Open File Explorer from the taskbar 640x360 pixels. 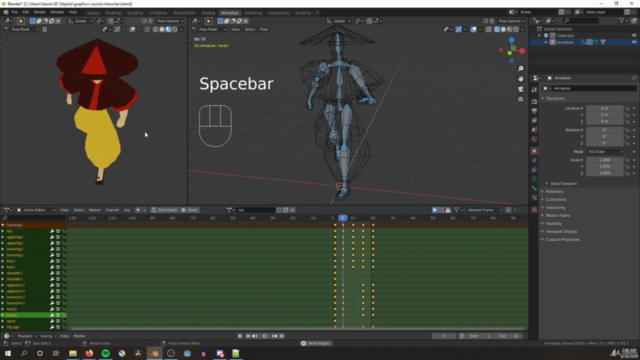tap(73, 353)
